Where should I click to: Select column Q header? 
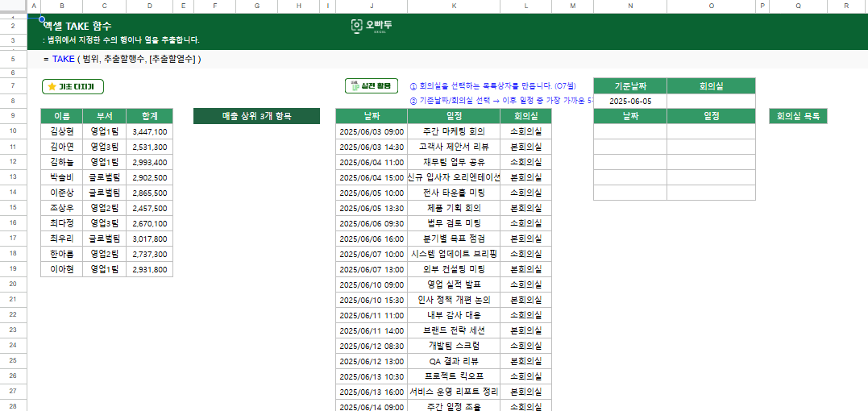[x=798, y=6]
